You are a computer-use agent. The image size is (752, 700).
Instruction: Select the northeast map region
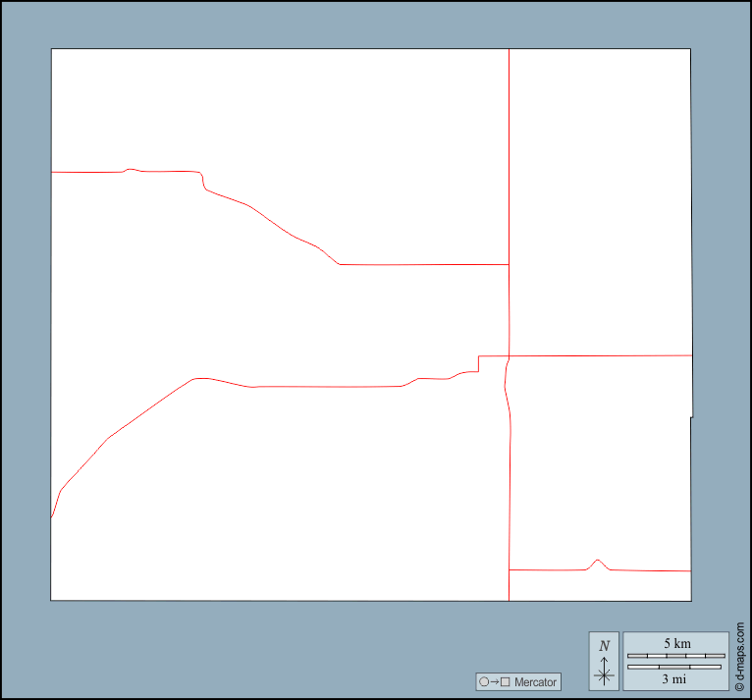click(599, 196)
